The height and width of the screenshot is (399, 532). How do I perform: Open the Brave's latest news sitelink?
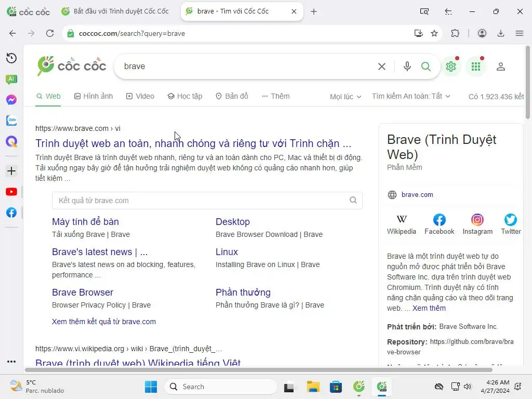click(x=100, y=252)
